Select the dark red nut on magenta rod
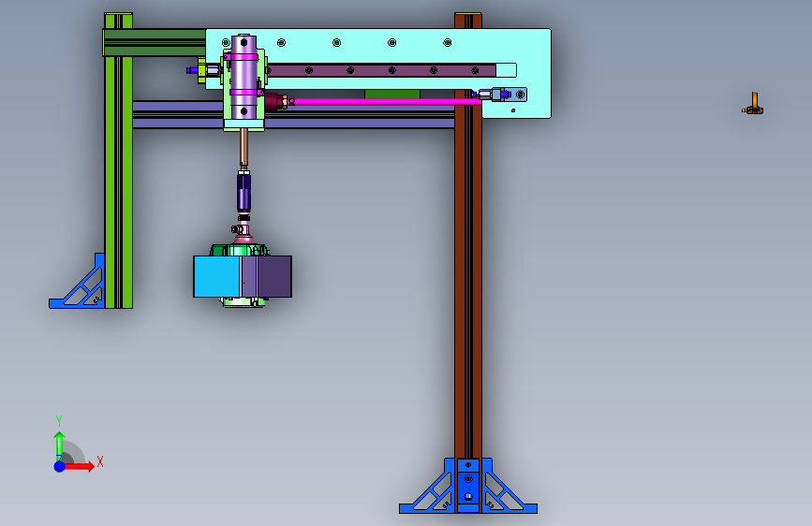 tap(276, 101)
